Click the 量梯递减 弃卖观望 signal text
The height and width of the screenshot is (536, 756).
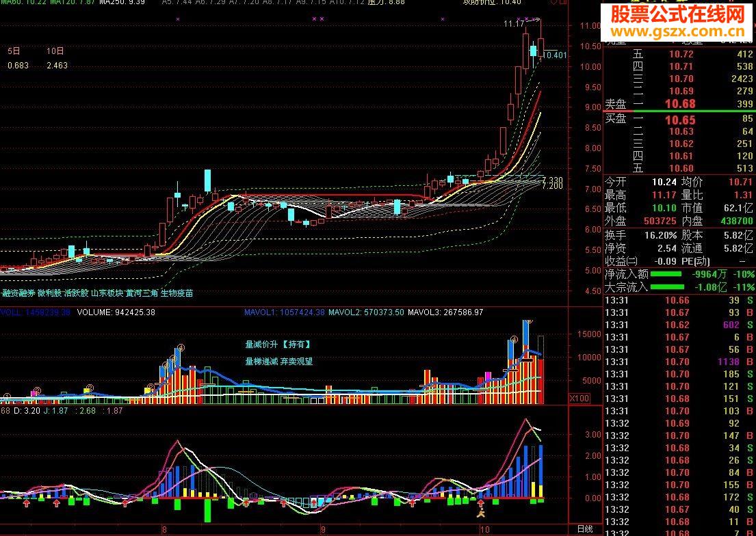pos(278,361)
